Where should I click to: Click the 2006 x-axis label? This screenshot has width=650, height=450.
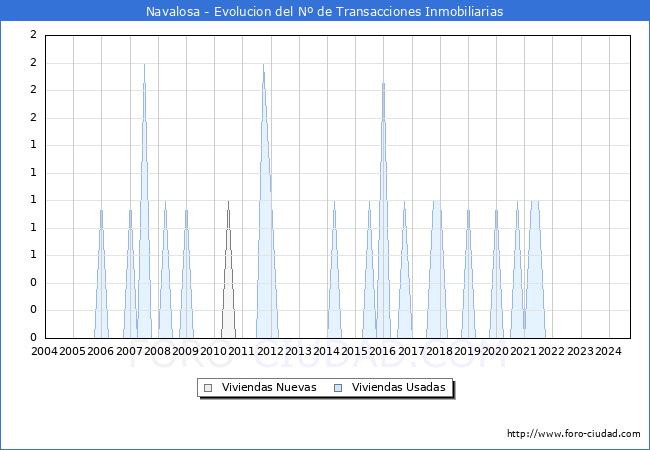pos(101,351)
